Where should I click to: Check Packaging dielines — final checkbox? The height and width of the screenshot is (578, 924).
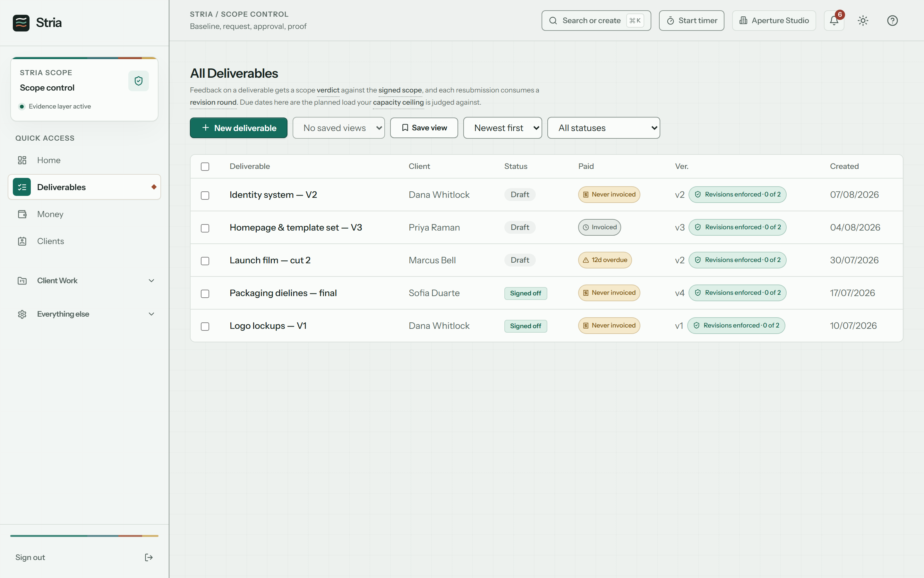tap(205, 293)
